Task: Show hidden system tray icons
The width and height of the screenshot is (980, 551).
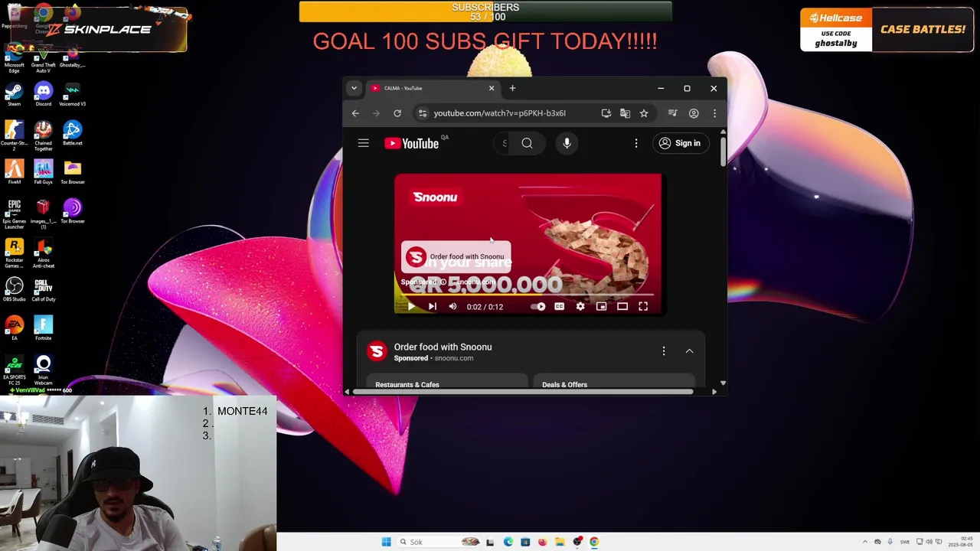Action: pyautogui.click(x=865, y=542)
